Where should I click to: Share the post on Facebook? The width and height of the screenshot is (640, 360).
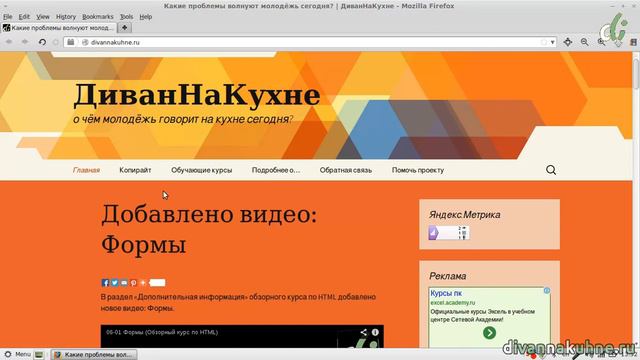105,282
